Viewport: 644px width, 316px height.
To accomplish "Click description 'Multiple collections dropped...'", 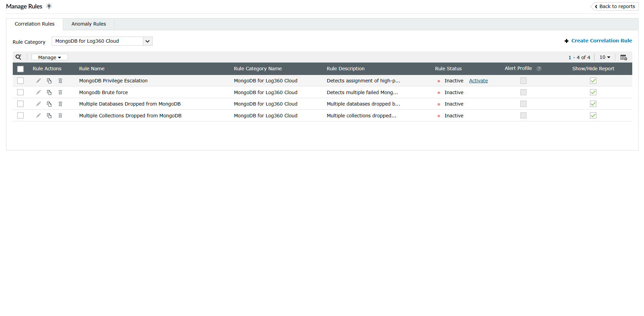I will pos(362,116).
